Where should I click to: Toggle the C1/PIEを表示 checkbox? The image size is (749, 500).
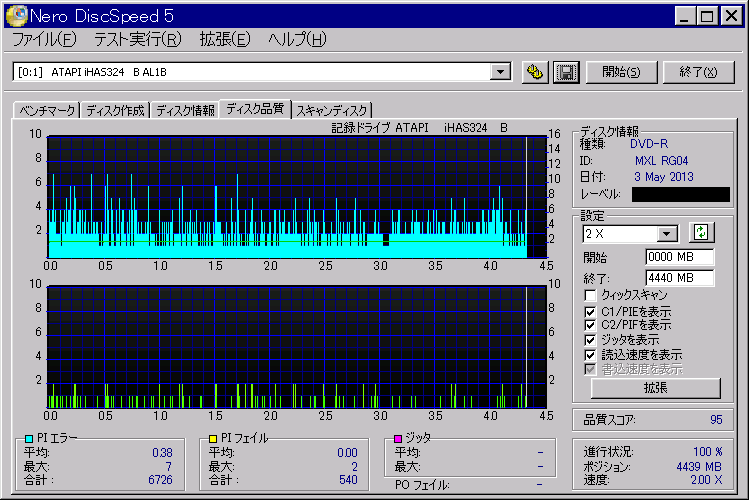590,312
